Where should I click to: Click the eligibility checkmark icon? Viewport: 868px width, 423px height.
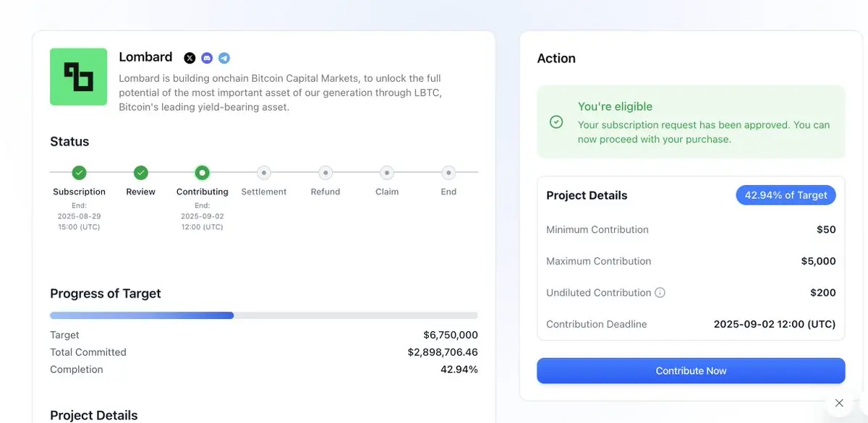click(x=556, y=122)
